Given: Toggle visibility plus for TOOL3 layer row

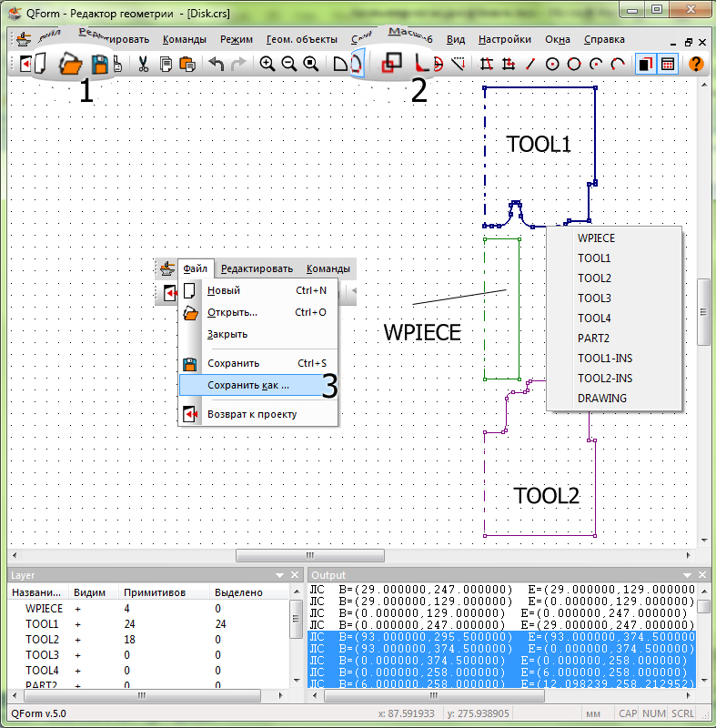Looking at the screenshot, I should (x=78, y=655).
